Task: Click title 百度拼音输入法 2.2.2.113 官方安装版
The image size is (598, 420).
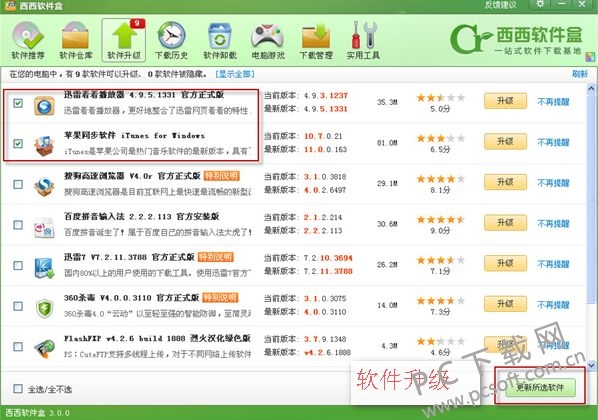Action: pyautogui.click(x=141, y=216)
